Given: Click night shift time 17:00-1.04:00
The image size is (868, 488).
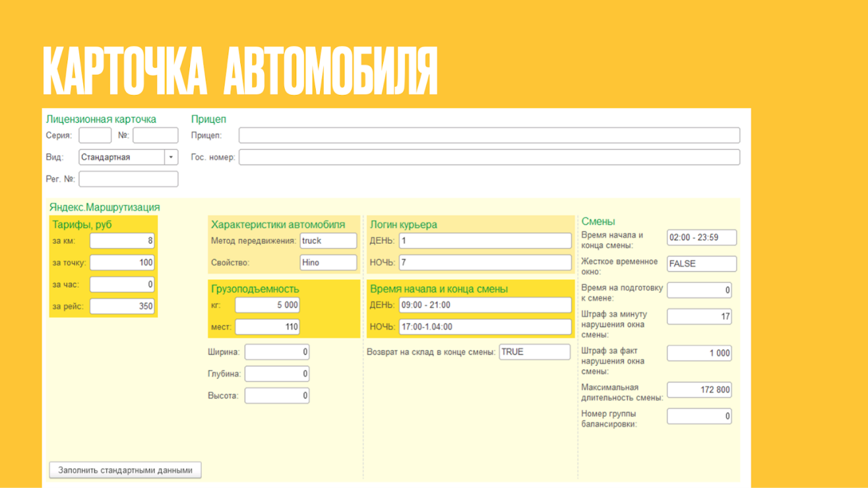Looking at the screenshot, I should (485, 327).
